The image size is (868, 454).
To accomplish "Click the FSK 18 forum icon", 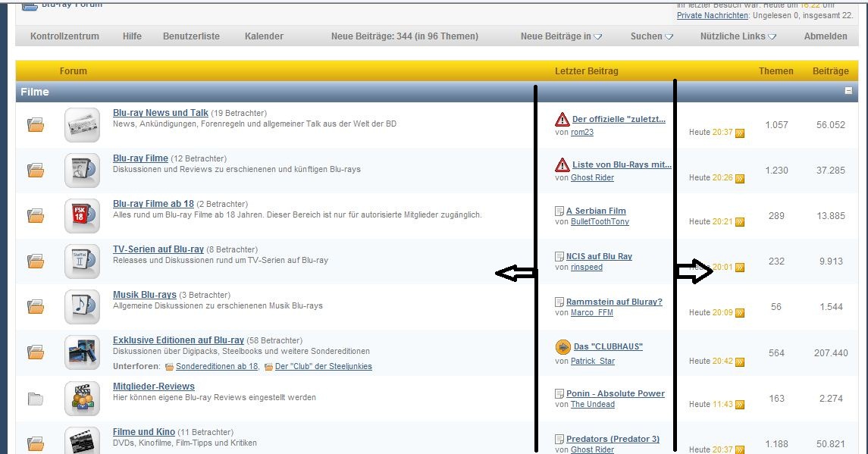I will click(x=83, y=215).
